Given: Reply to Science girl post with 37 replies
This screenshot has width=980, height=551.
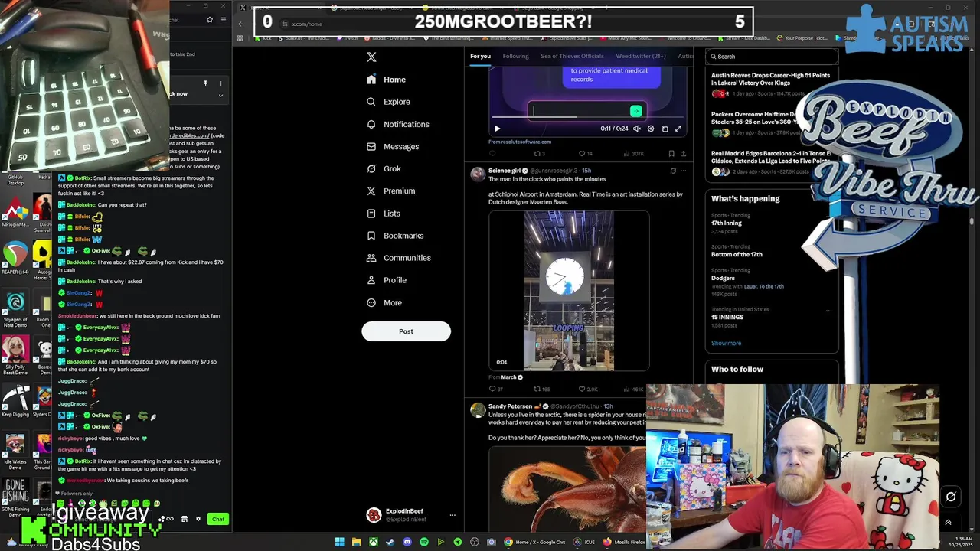Looking at the screenshot, I should click(x=496, y=389).
